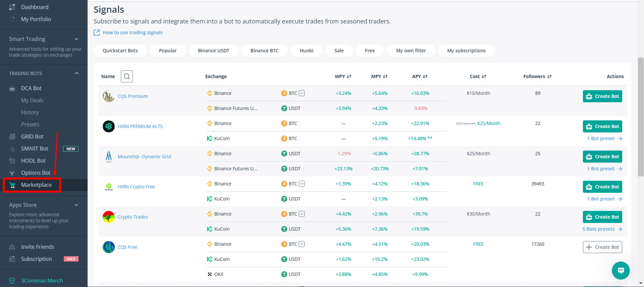This screenshot has width=644, height=287.
Task: Click the Invite Friends icon
Action: [x=12, y=247]
